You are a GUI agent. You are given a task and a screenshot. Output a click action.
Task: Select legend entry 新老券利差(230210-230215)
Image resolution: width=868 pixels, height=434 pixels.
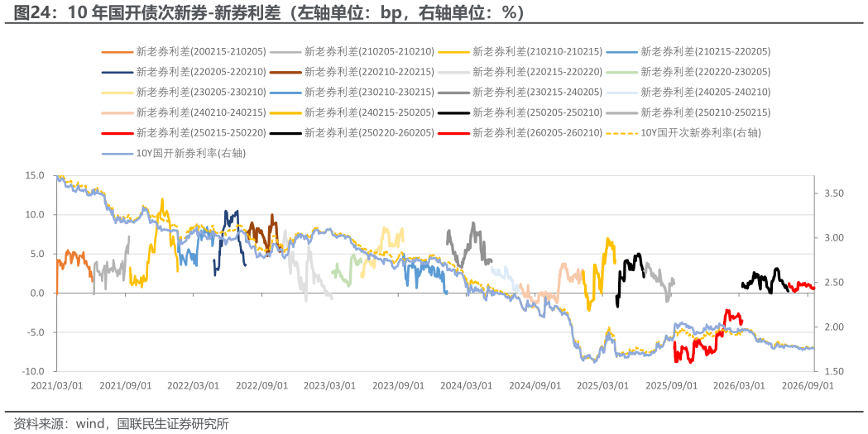(352, 93)
